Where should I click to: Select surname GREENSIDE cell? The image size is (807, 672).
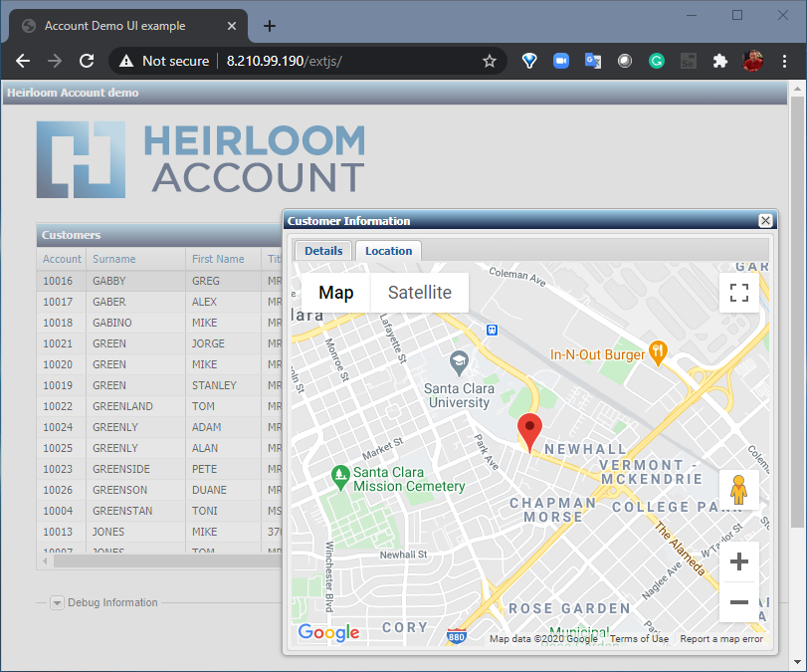[136, 469]
